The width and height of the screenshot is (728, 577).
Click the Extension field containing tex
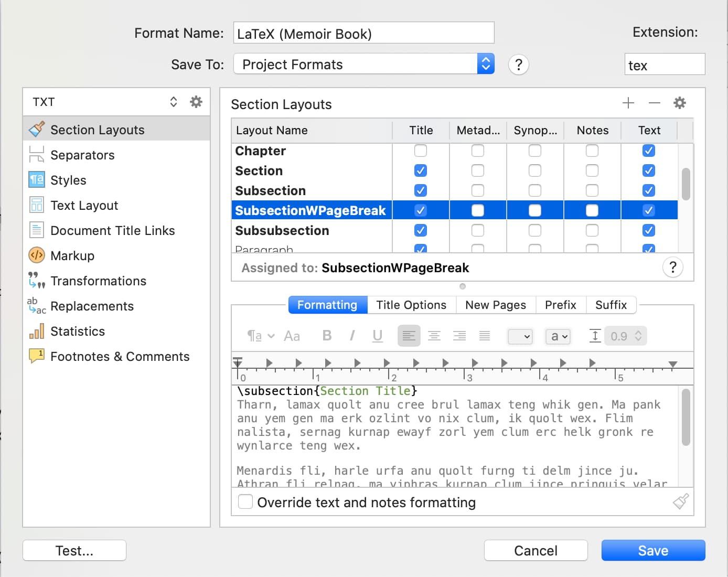click(x=665, y=65)
